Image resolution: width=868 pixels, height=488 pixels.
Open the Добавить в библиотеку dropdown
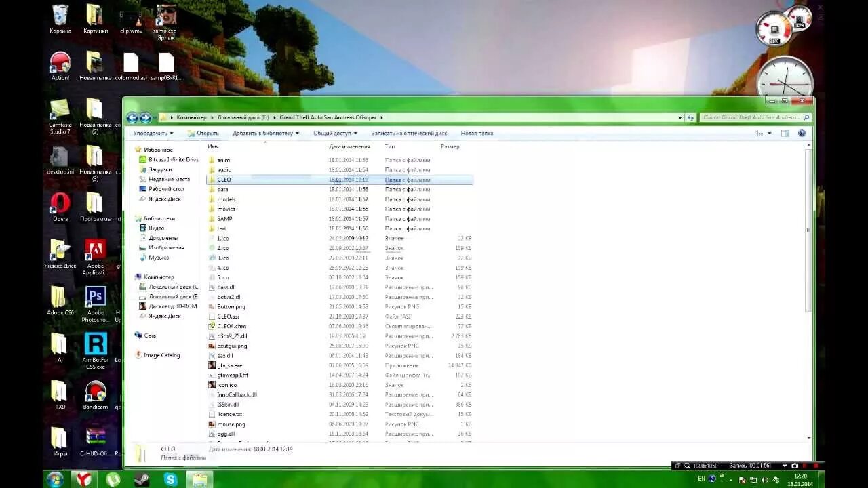pos(266,134)
